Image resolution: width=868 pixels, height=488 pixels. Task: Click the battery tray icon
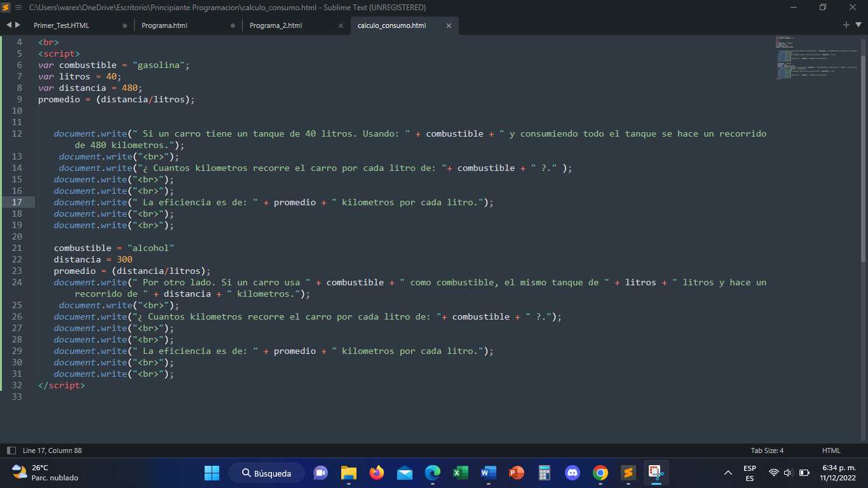click(x=804, y=473)
